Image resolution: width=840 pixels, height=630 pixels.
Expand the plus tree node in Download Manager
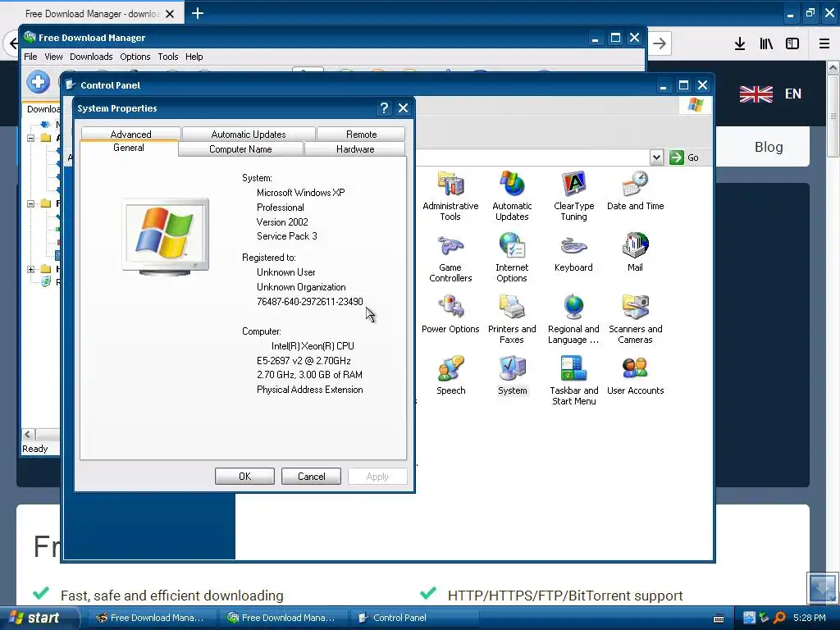31,269
